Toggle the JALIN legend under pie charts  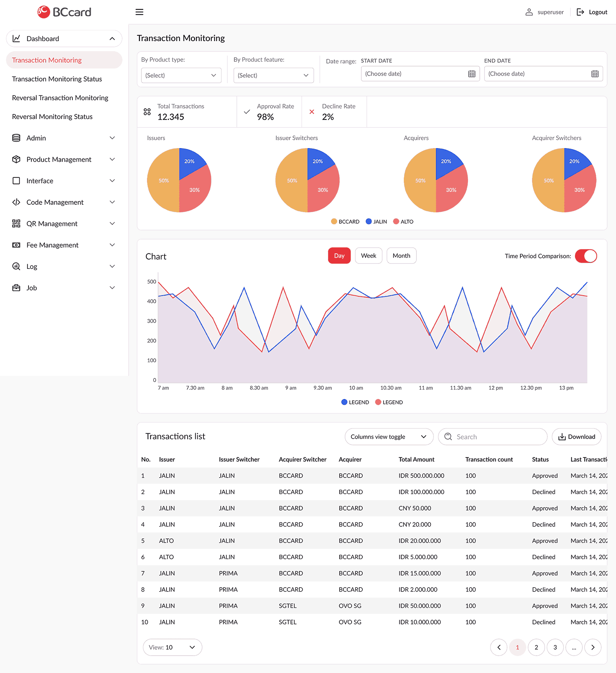coord(376,221)
